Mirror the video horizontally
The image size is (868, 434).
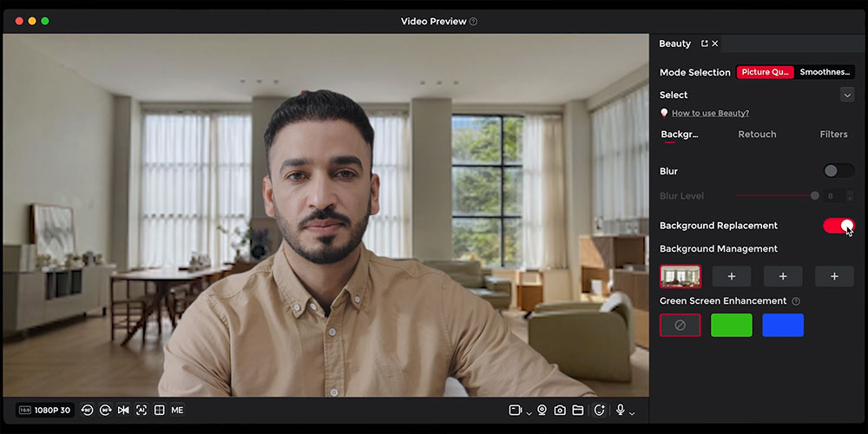click(x=123, y=411)
